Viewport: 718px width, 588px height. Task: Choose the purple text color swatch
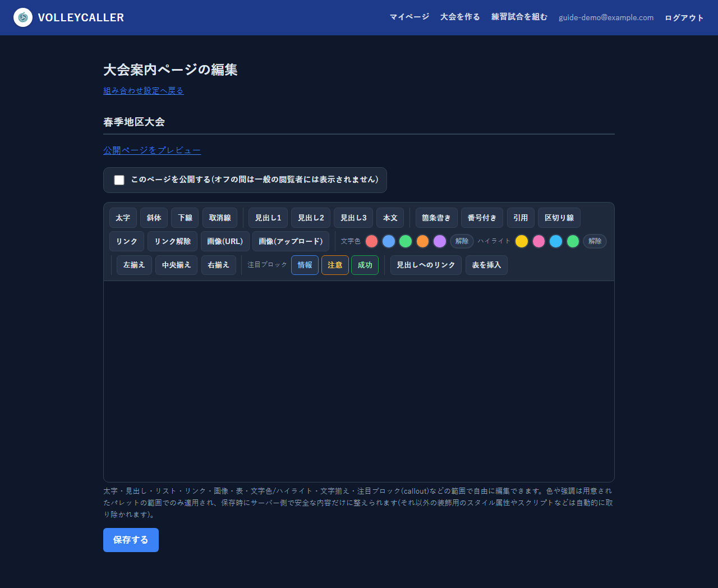[x=440, y=241]
